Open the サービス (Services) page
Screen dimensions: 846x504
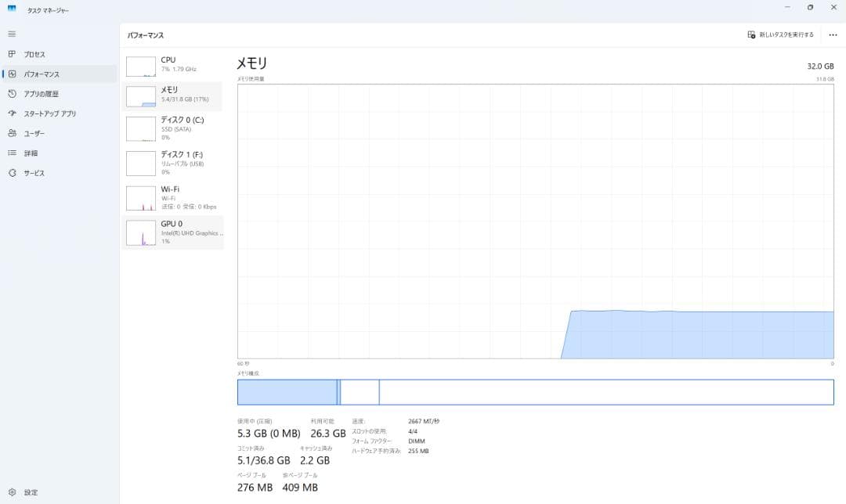coord(35,173)
